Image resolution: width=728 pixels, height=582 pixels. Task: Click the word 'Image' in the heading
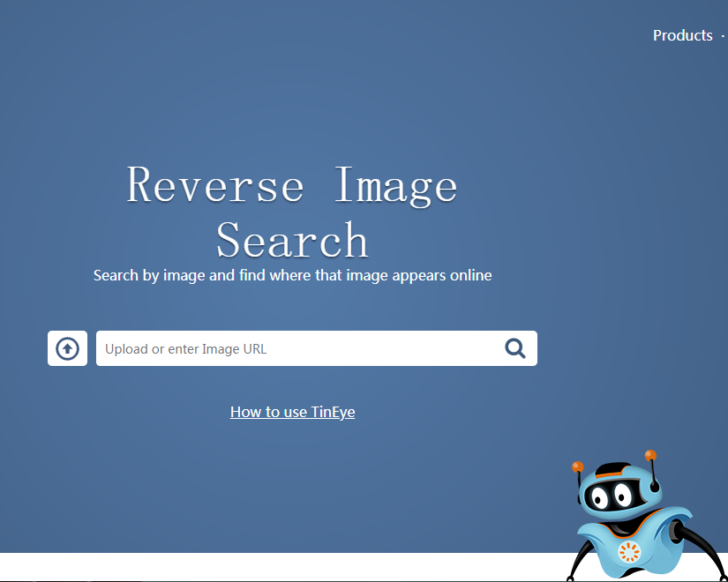(396, 186)
